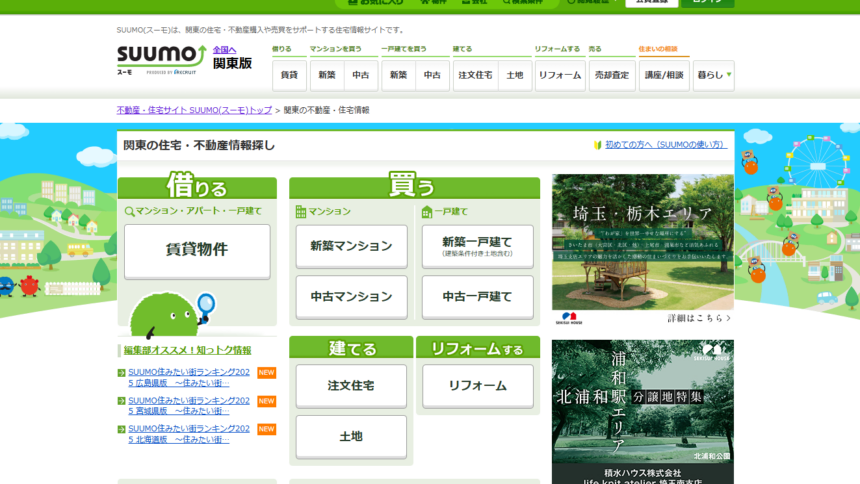Select the 中古一戸建て button
Viewport: 860px width, 484px height.
point(477,297)
